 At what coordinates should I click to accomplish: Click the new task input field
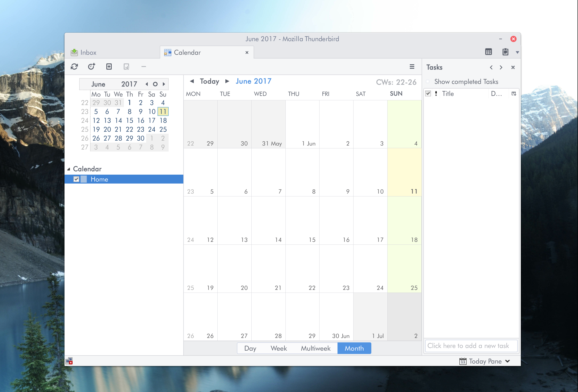471,346
